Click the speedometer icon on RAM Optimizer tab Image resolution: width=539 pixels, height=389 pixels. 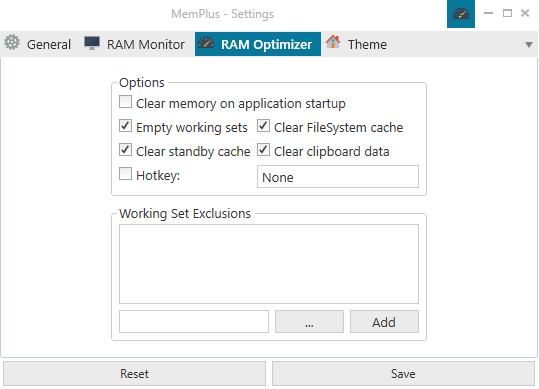click(206, 43)
